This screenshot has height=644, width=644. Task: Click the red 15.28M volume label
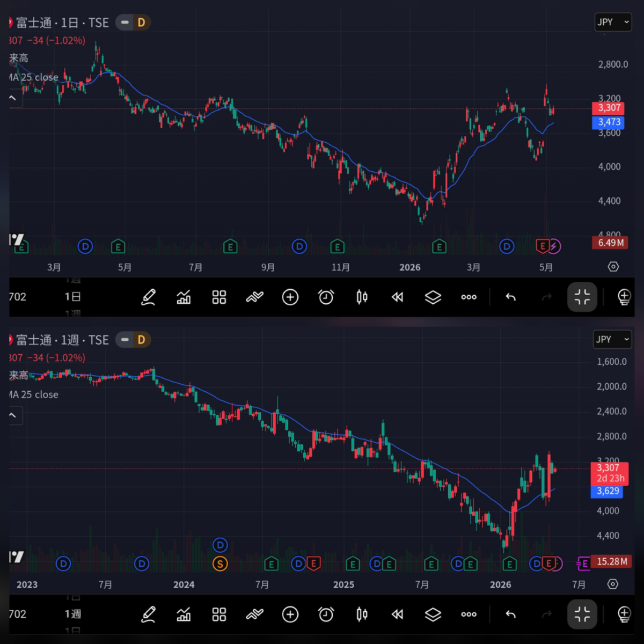click(611, 561)
